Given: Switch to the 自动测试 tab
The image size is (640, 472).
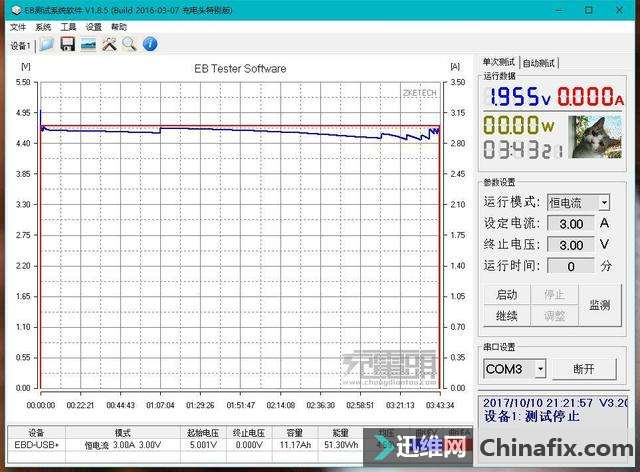Looking at the screenshot, I should point(539,63).
